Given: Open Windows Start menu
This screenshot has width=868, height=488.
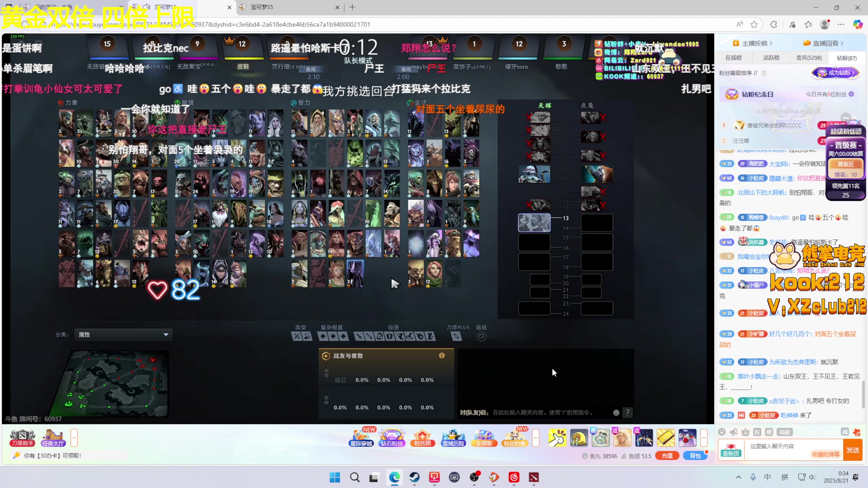Looking at the screenshot, I should (x=335, y=477).
